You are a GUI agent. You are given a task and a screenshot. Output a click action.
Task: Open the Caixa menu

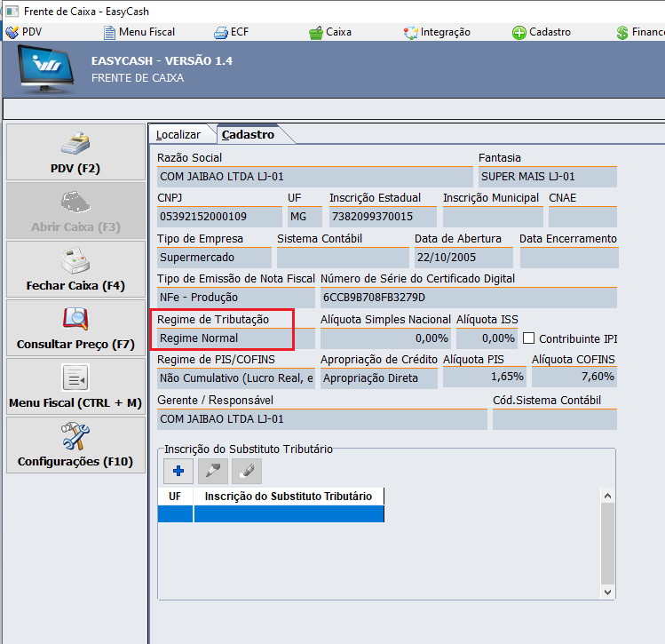click(329, 32)
